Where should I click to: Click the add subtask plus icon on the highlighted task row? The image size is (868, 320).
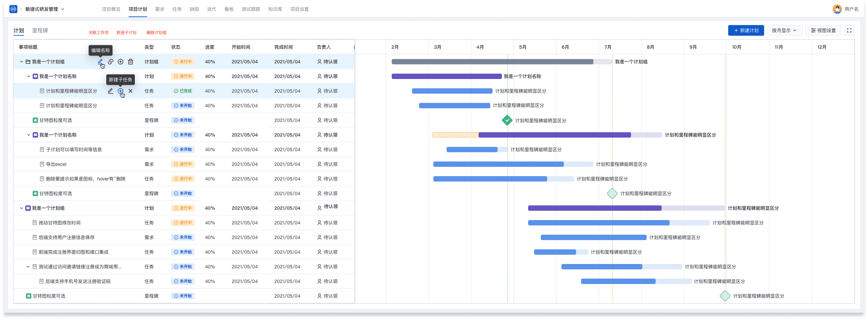121,91
